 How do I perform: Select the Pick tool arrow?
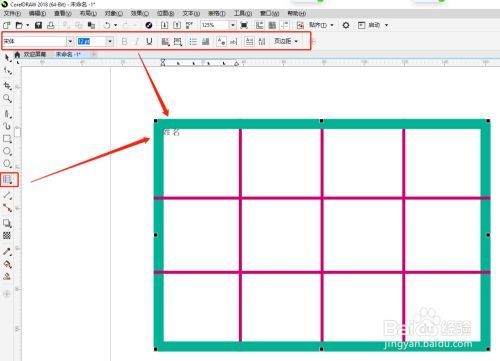[7, 58]
